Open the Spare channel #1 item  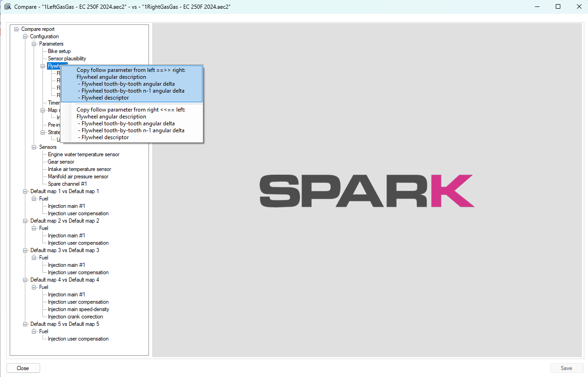point(67,184)
